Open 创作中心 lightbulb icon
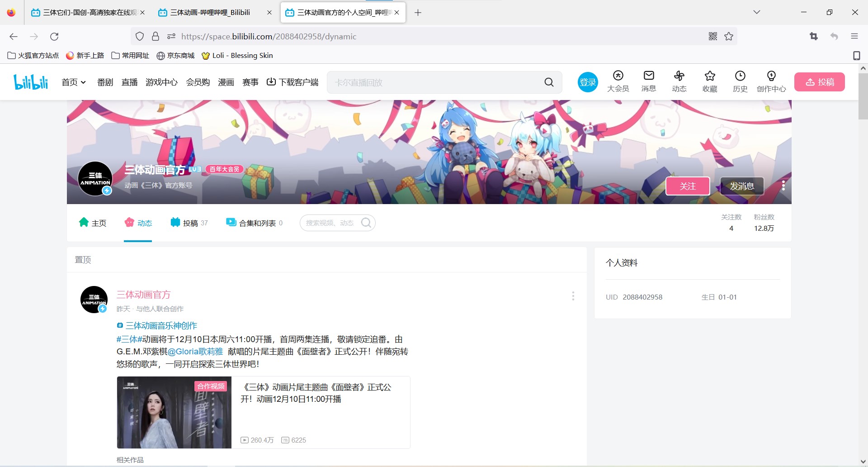868x467 pixels. [771, 81]
